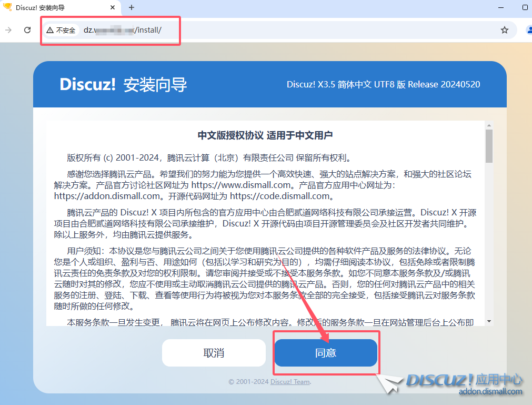
Task: Maximize the browser window
Action: pos(525,7)
